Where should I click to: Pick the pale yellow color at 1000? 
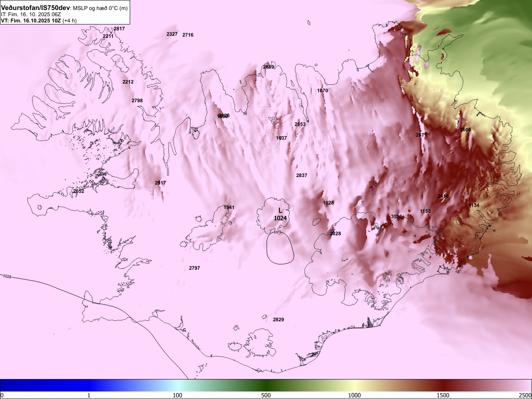(x=355, y=385)
